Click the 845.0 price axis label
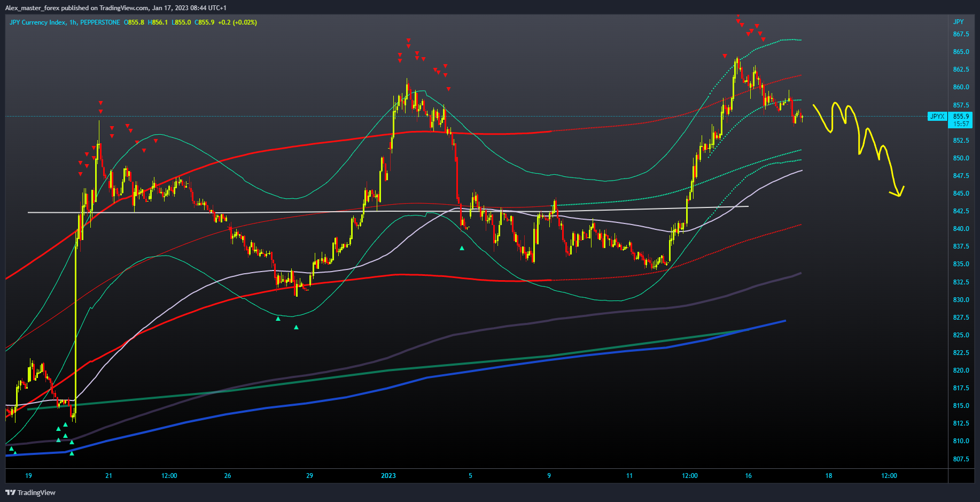The height and width of the screenshot is (502, 980). pyautogui.click(x=961, y=194)
